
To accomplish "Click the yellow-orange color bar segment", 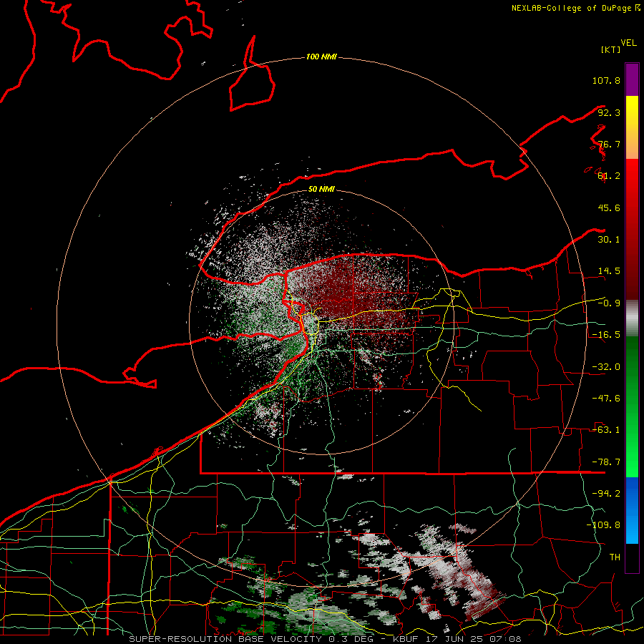I will click(x=632, y=127).
